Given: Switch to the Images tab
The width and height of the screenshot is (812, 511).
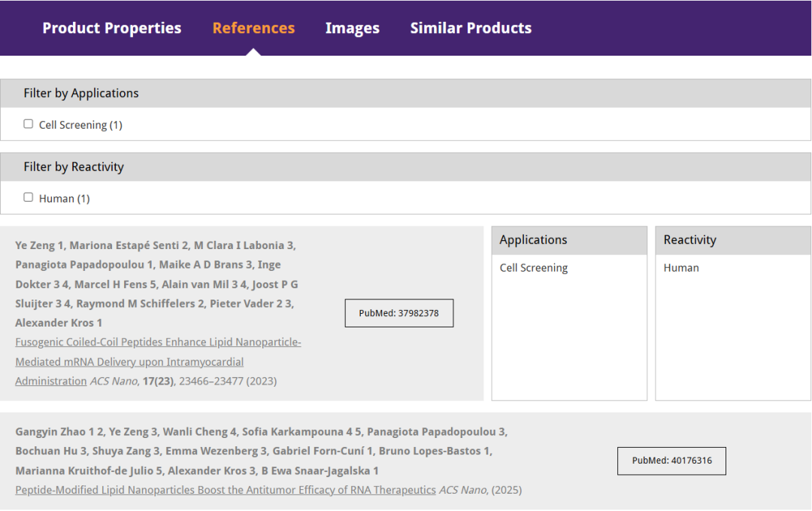Looking at the screenshot, I should (x=352, y=29).
